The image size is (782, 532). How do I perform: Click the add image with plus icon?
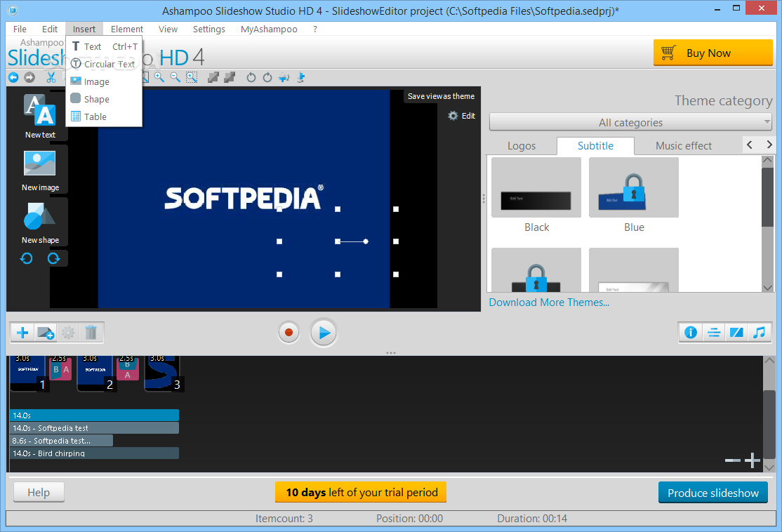tap(46, 333)
